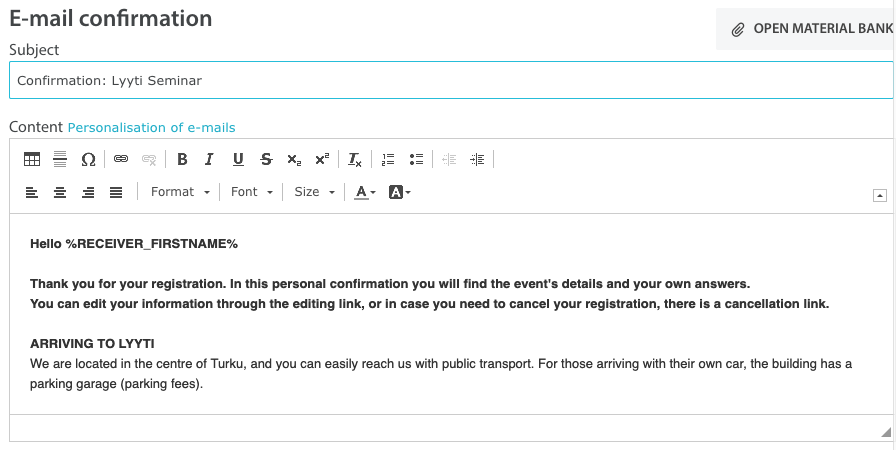Apply superscript formatting
The width and height of the screenshot is (896, 450).
point(322,159)
